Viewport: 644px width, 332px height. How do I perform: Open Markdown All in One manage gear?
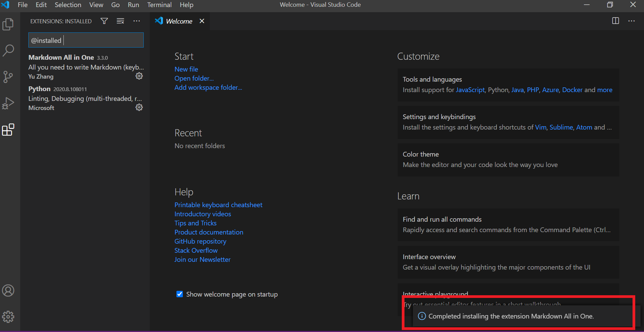tap(139, 76)
